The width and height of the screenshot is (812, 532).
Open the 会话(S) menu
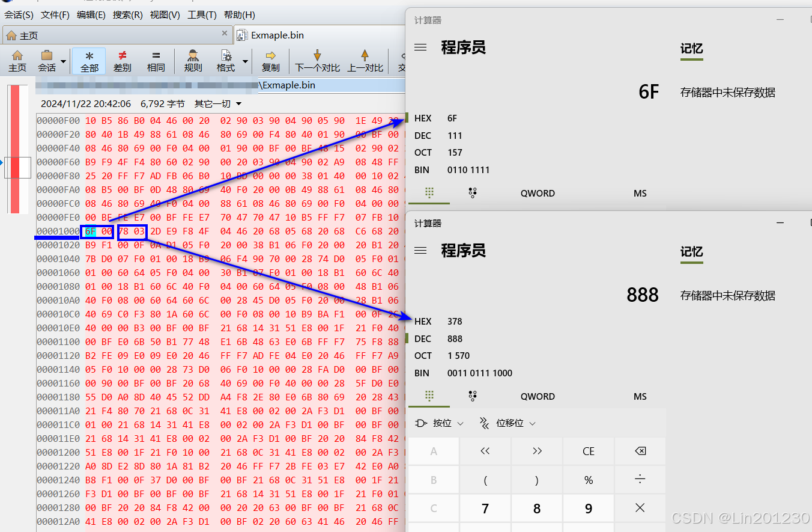point(19,14)
